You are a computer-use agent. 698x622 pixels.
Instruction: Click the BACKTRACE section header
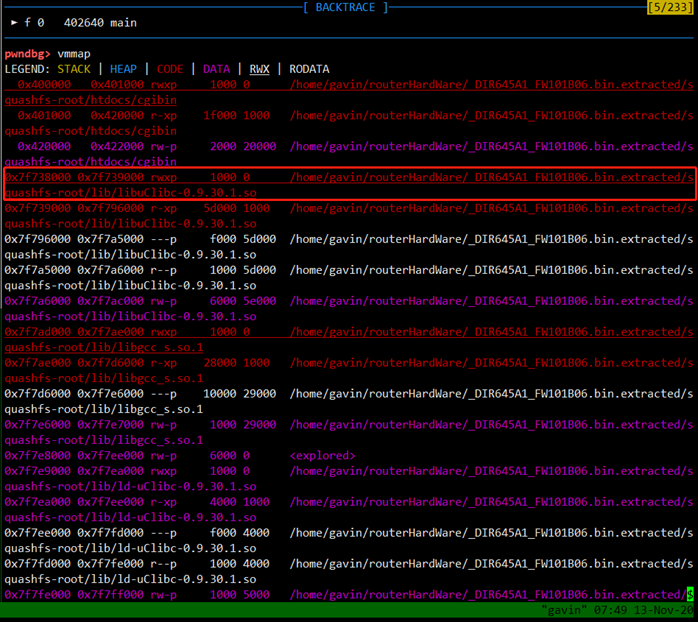tap(345, 8)
